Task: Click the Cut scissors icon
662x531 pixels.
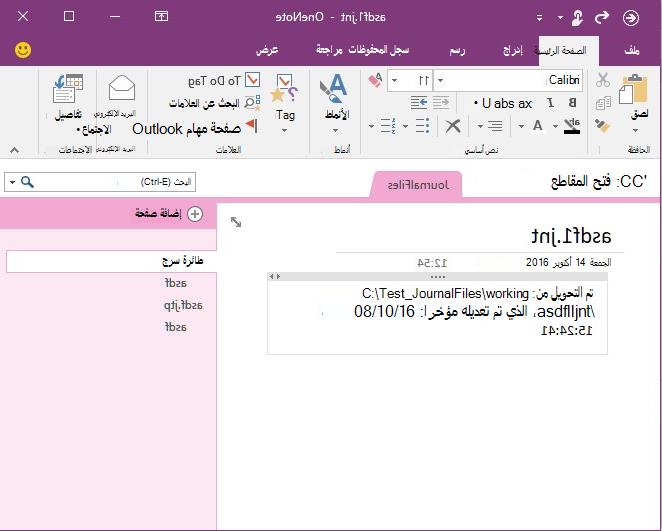Action: point(603,80)
